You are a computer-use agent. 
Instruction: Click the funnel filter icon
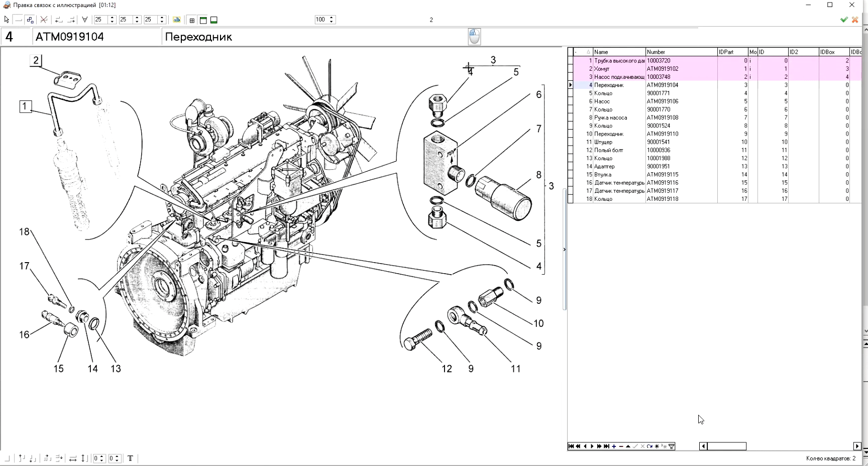[x=672, y=446]
